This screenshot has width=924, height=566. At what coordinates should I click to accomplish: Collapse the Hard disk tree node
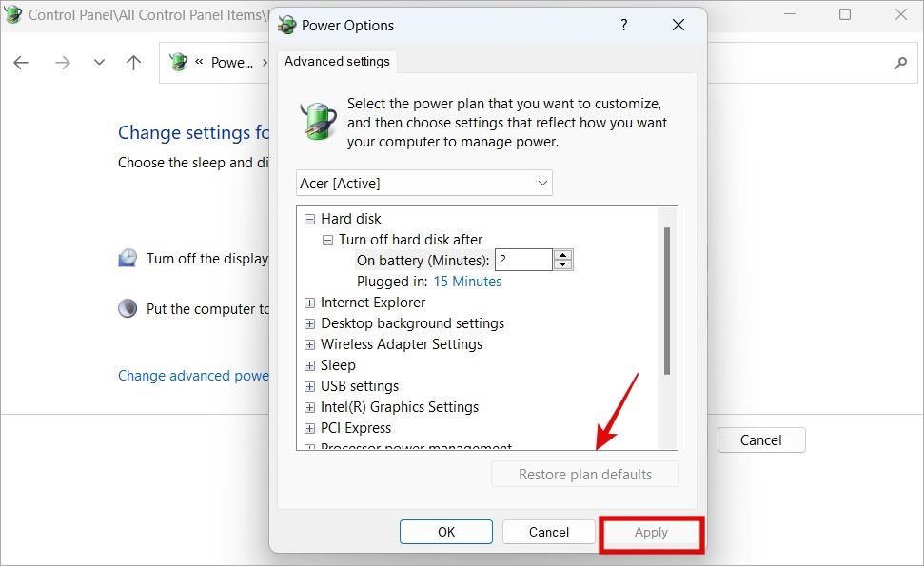[309, 219]
